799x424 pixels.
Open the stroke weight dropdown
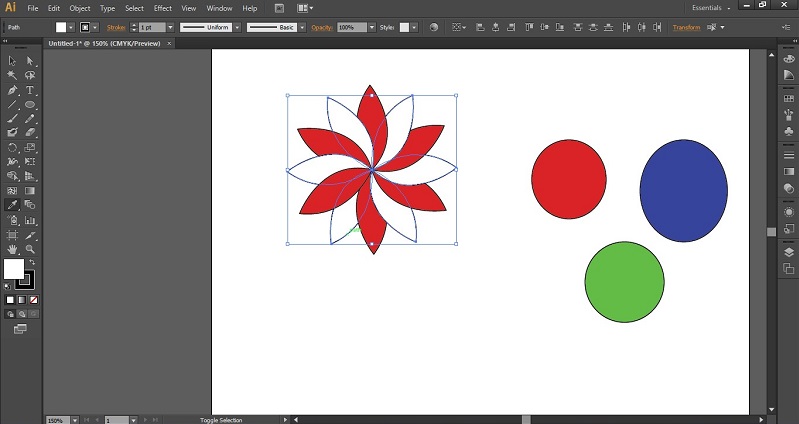(x=171, y=28)
